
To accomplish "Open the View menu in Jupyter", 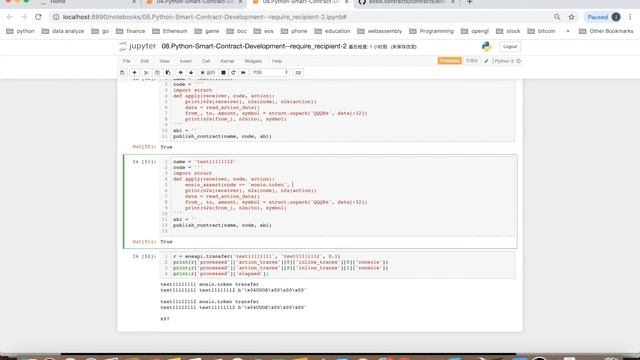I will 164,61.
